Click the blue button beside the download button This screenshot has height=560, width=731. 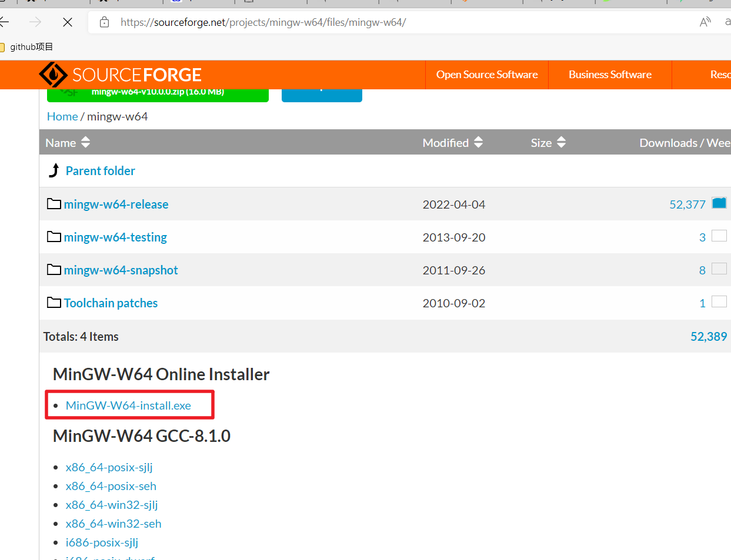tap(322, 95)
